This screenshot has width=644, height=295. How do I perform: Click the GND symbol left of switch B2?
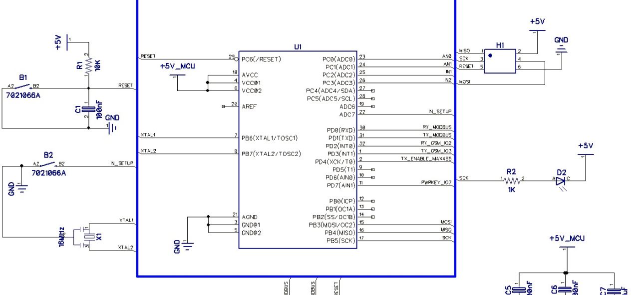(20, 188)
